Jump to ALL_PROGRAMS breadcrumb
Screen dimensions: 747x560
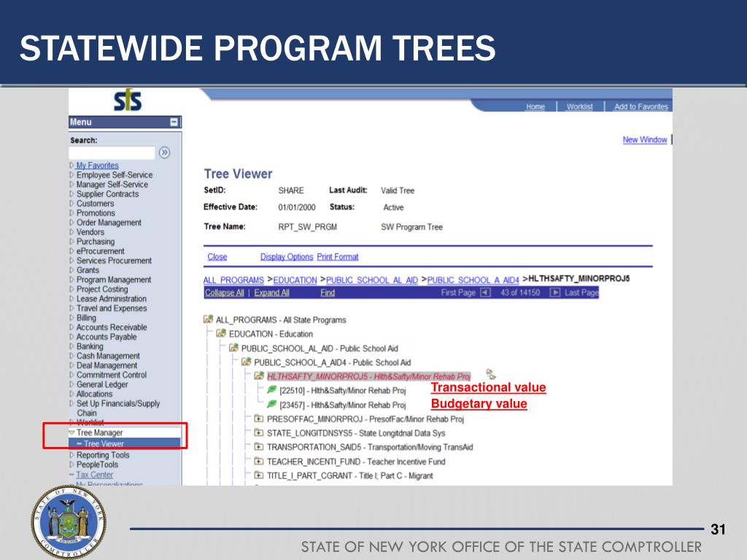(233, 280)
